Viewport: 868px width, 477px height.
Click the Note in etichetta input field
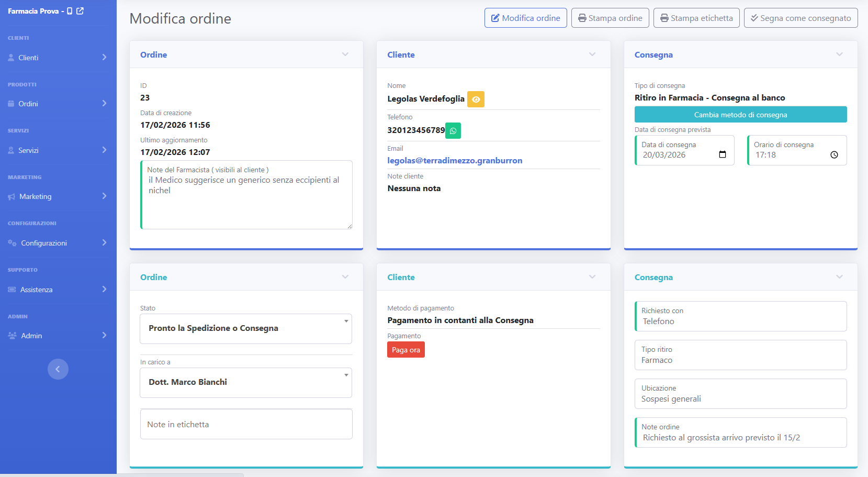pyautogui.click(x=246, y=424)
